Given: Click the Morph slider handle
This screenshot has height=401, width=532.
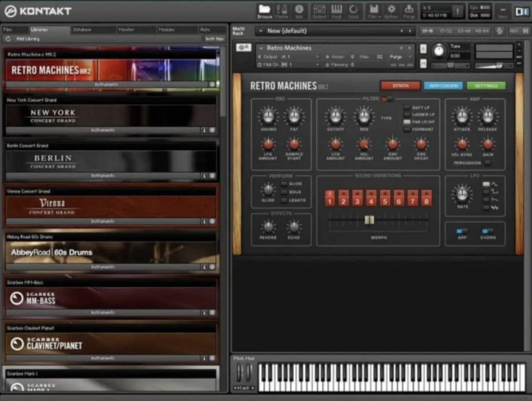Looking at the screenshot, I should tap(369, 220).
